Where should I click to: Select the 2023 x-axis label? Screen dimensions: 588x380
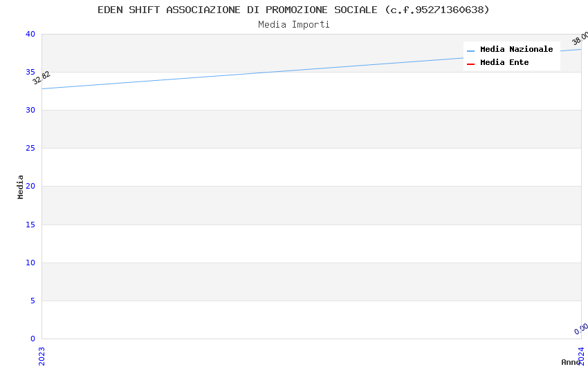pyautogui.click(x=42, y=356)
